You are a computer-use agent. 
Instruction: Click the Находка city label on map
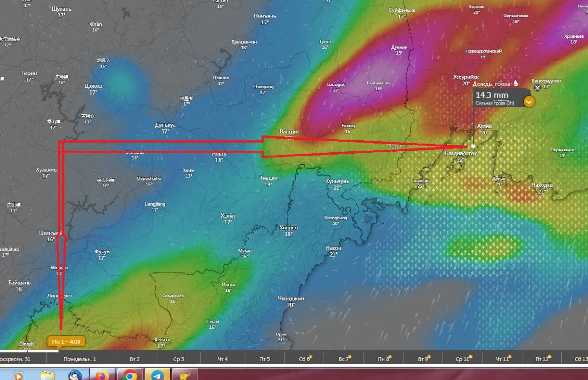(x=542, y=185)
